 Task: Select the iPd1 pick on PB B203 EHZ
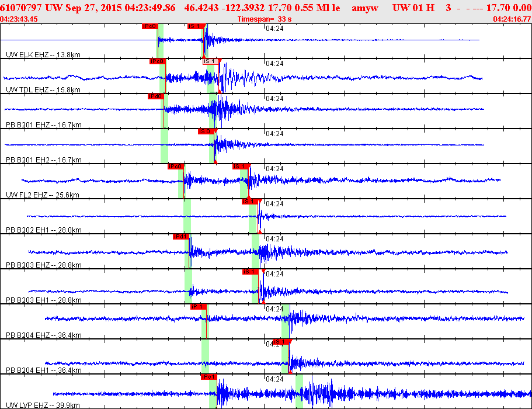(181, 237)
